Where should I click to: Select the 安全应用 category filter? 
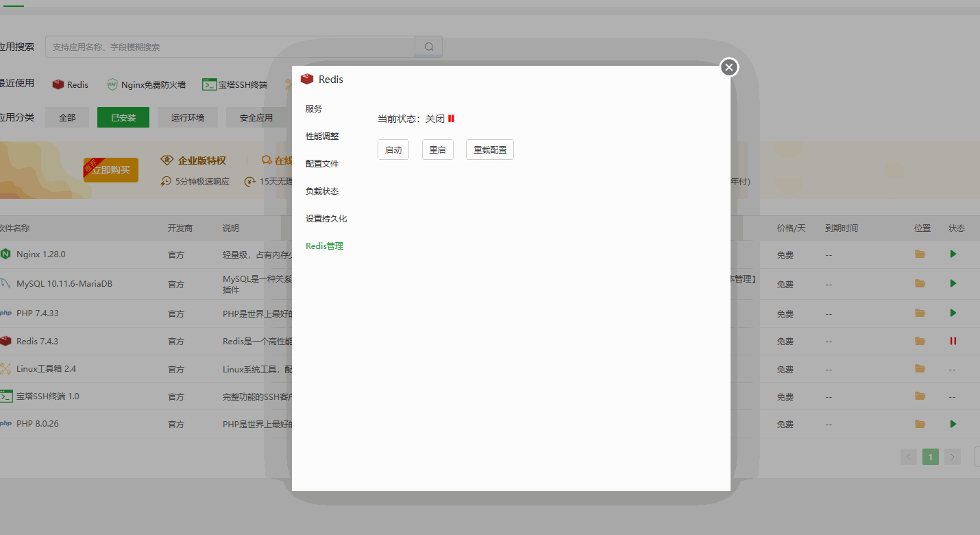coord(256,117)
